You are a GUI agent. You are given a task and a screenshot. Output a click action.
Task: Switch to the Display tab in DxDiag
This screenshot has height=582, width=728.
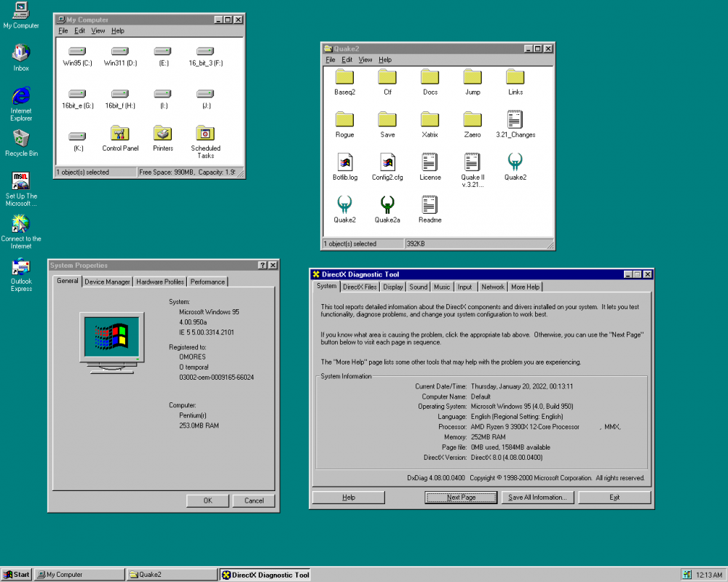[392, 287]
